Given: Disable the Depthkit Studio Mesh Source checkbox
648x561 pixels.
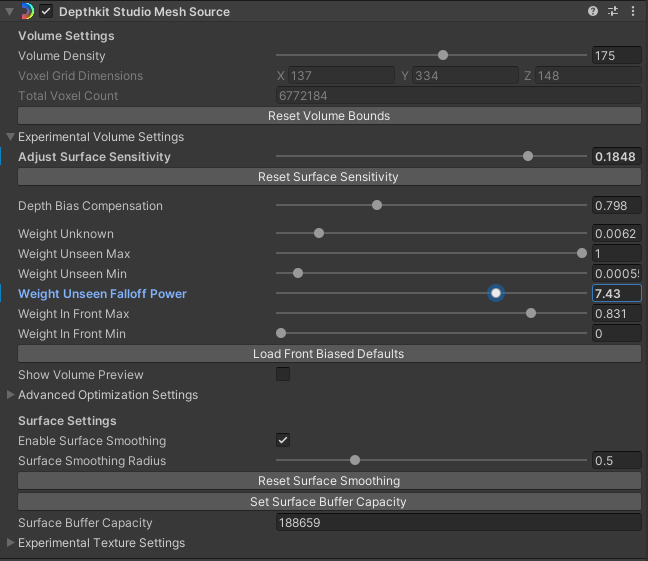Looking at the screenshot, I should click(46, 12).
